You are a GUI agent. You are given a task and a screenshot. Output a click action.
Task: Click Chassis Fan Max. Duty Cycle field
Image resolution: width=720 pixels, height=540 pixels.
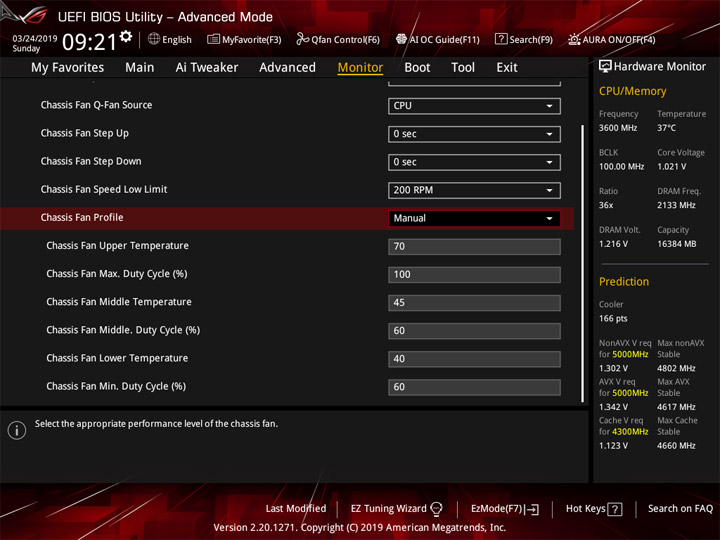click(x=474, y=275)
